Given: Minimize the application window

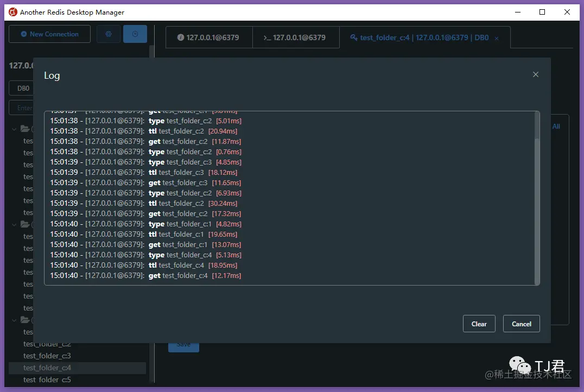Looking at the screenshot, I should point(518,12).
